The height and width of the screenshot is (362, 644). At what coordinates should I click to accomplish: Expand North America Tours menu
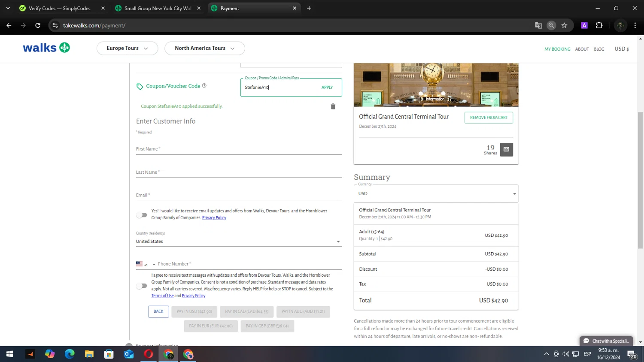(x=205, y=48)
